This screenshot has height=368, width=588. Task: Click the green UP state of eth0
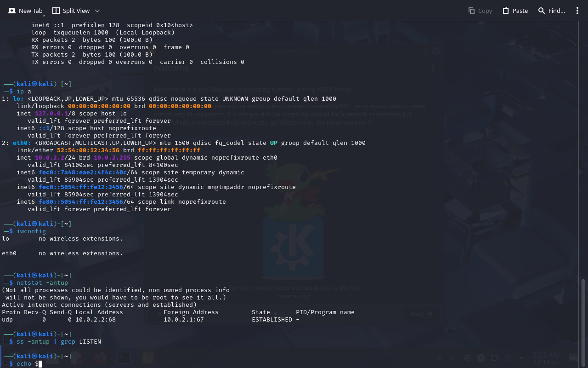coord(274,143)
